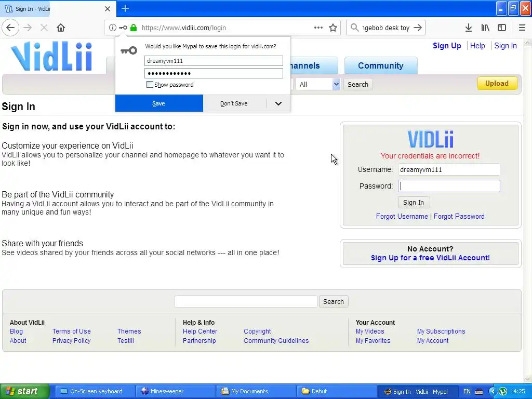The height and width of the screenshot is (399, 532).
Task: Open the Library icon in toolbar
Action: tap(485, 28)
